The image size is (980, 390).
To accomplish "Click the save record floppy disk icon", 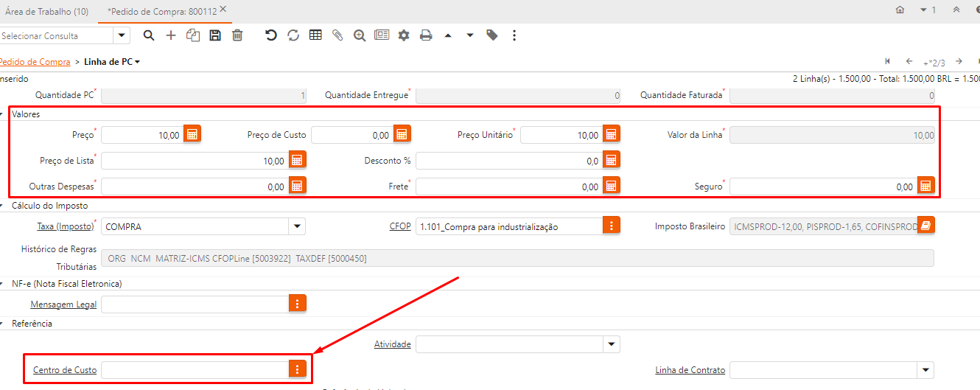I will (215, 35).
